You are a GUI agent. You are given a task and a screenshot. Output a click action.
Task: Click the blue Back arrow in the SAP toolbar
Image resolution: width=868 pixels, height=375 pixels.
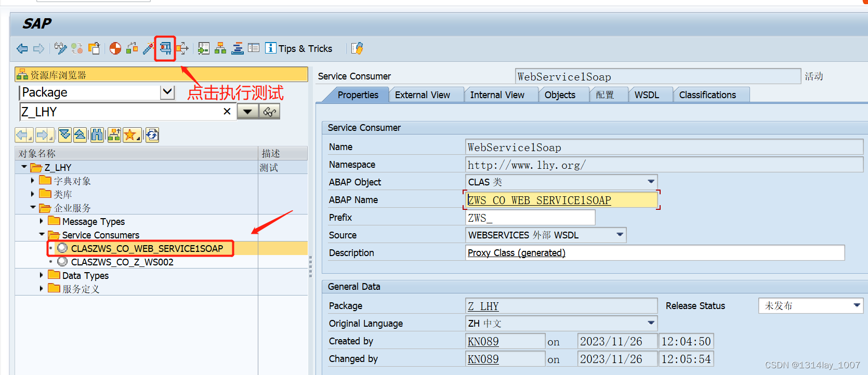22,49
